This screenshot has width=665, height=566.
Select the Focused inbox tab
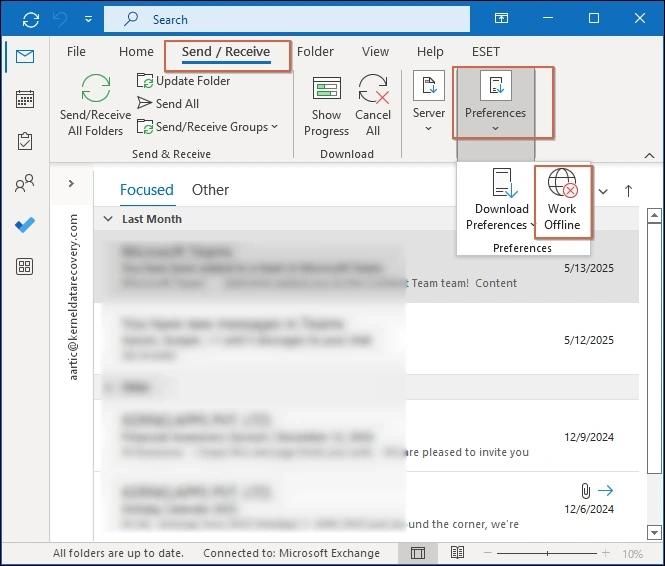(147, 190)
